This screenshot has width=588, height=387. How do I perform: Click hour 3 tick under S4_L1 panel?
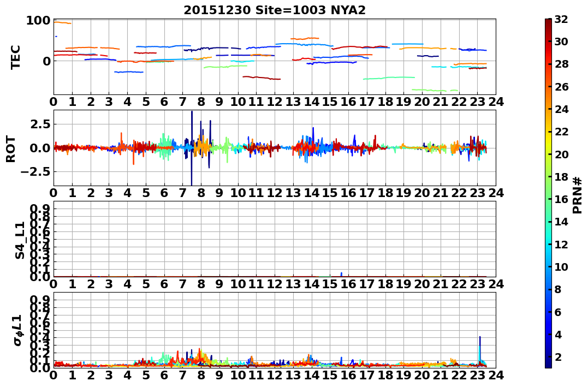(x=109, y=284)
